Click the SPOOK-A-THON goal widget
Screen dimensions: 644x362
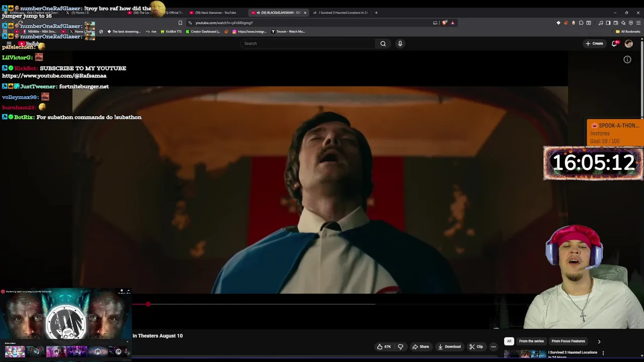[x=615, y=133]
